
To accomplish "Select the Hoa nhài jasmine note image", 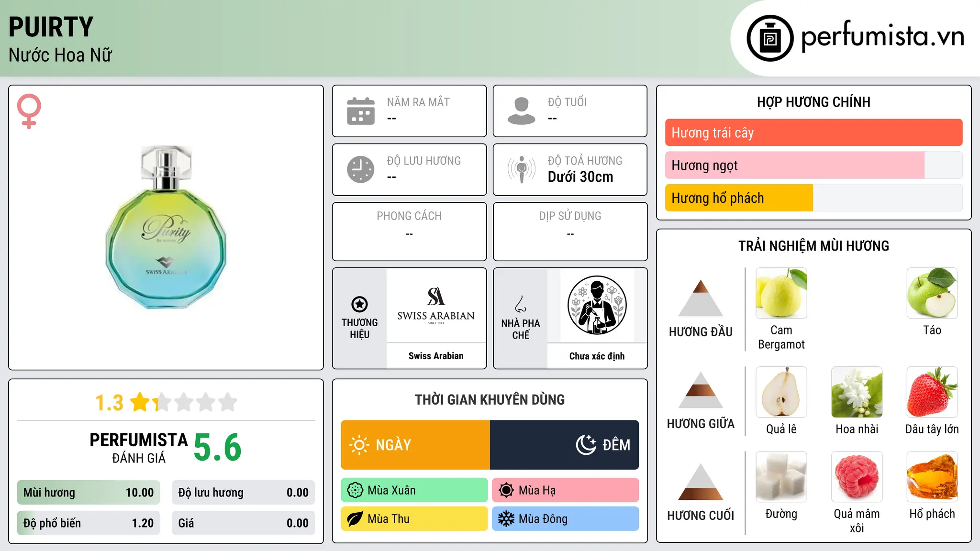I will 857,392.
